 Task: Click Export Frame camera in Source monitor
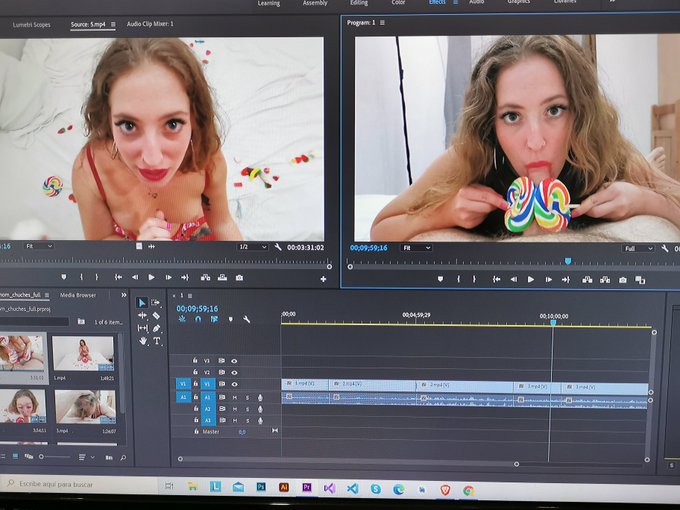(x=239, y=278)
